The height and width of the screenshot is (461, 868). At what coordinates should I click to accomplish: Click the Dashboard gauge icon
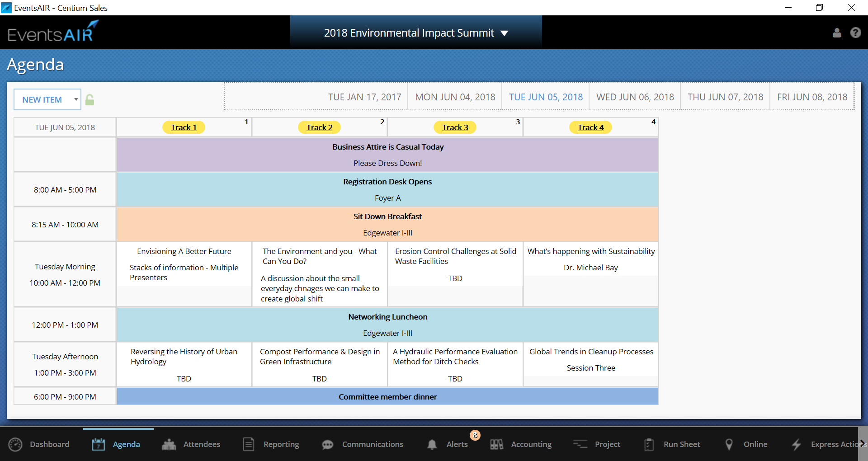[15, 444]
